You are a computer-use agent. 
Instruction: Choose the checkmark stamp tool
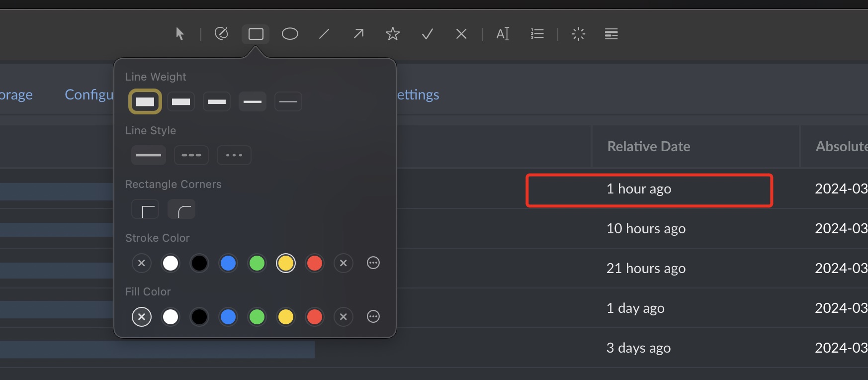tap(427, 34)
